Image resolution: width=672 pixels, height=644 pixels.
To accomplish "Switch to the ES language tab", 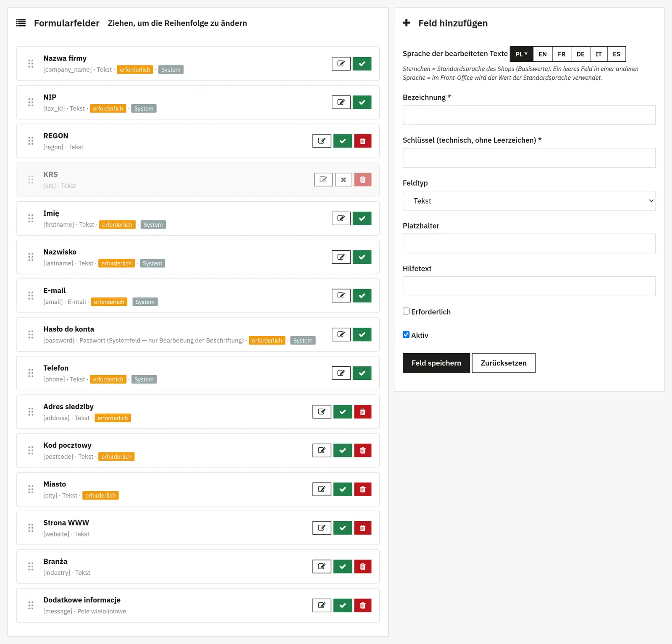I will (x=617, y=54).
